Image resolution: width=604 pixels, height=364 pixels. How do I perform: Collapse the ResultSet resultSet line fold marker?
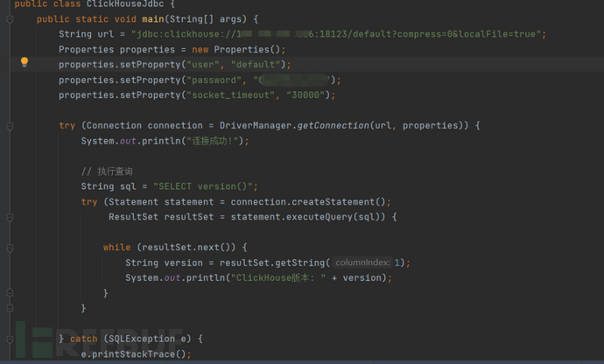point(10,218)
